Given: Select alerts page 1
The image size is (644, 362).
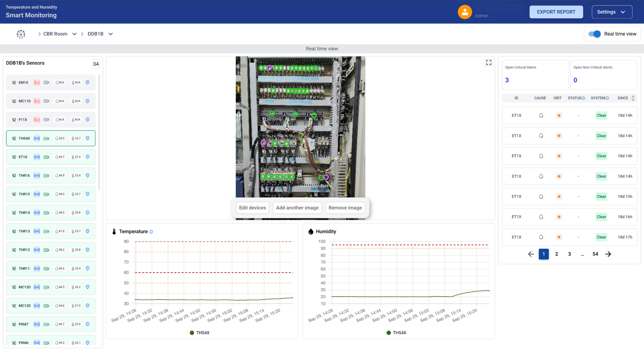Looking at the screenshot, I should [x=544, y=254].
